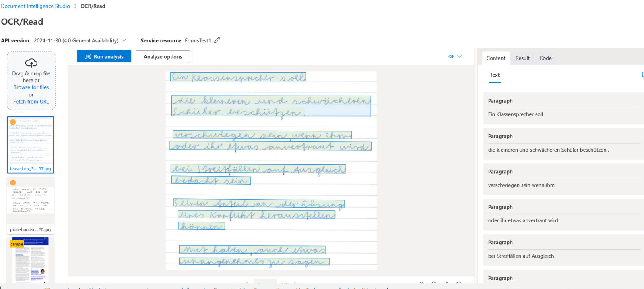
Task: Click result text 'die kleineren und schwächeren Schüler beschützen .'
Action: click(549, 150)
